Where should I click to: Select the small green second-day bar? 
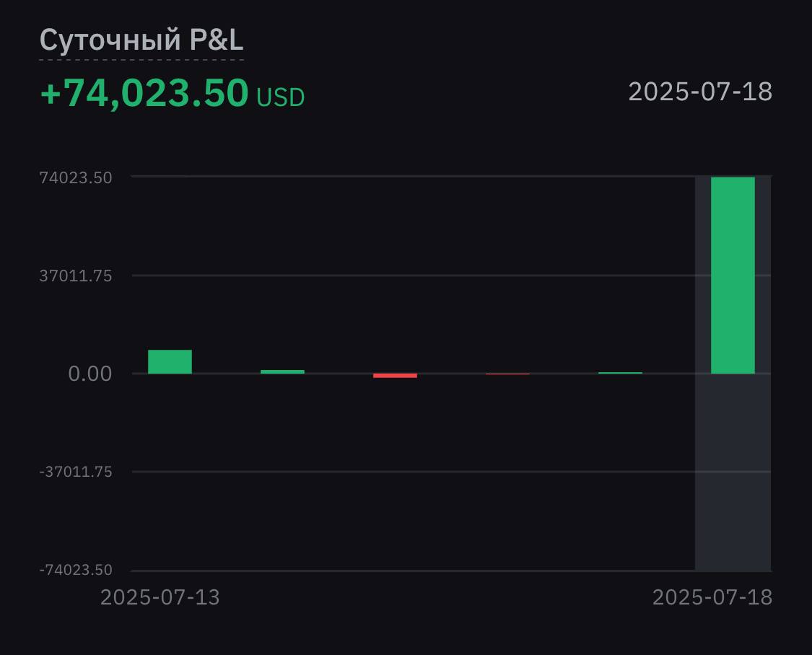tap(282, 372)
